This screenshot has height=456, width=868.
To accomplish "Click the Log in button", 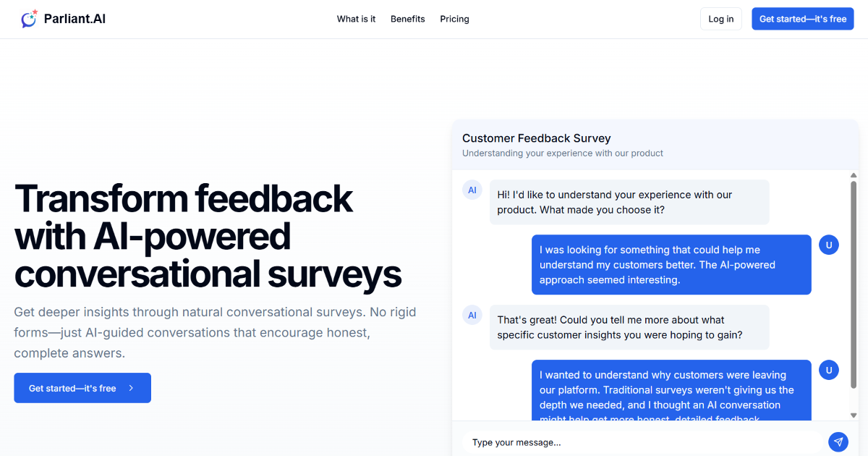I will [720, 19].
